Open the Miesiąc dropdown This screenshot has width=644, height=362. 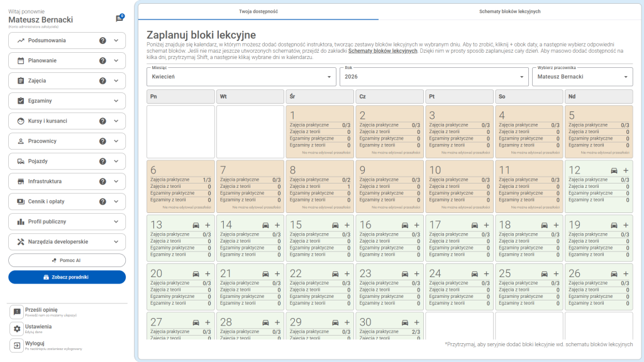pos(241,77)
